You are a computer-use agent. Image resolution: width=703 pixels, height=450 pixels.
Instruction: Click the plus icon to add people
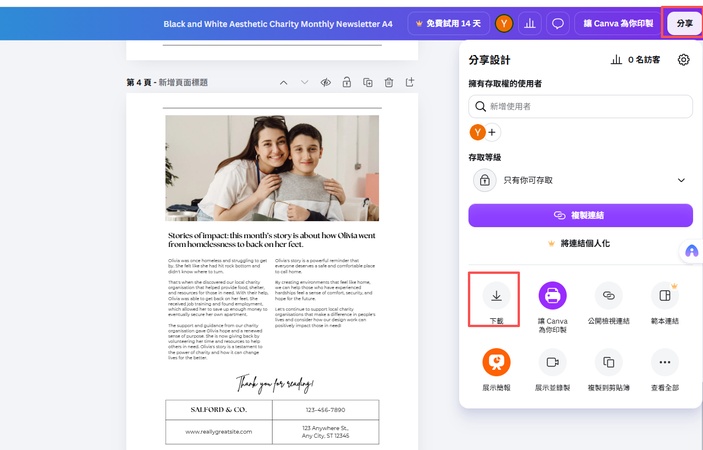tap(492, 132)
